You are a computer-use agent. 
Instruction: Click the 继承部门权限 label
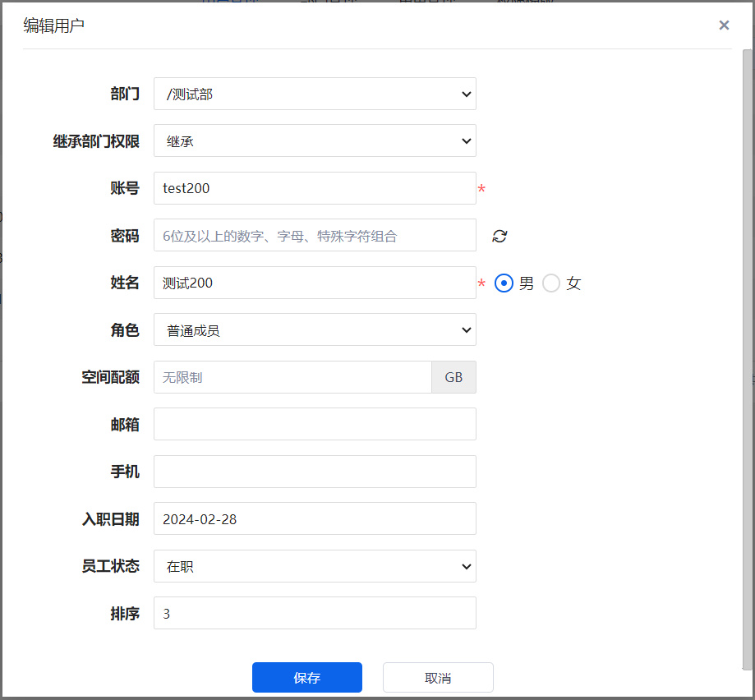96,141
